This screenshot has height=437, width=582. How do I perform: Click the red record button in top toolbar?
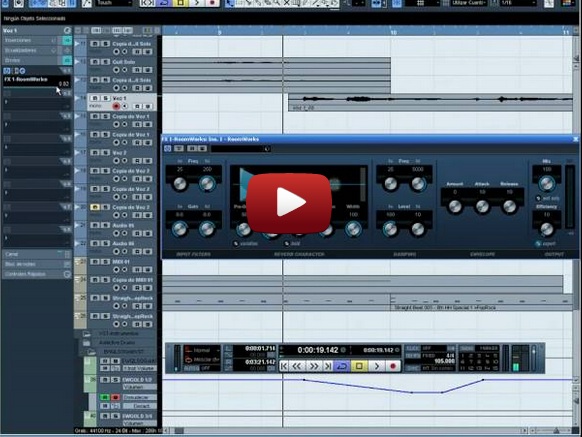[212, 3]
